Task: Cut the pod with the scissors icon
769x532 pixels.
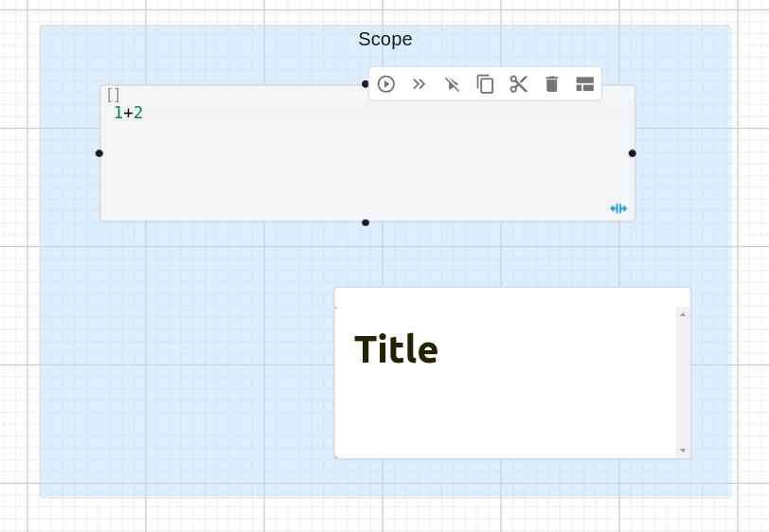Action: click(x=518, y=84)
